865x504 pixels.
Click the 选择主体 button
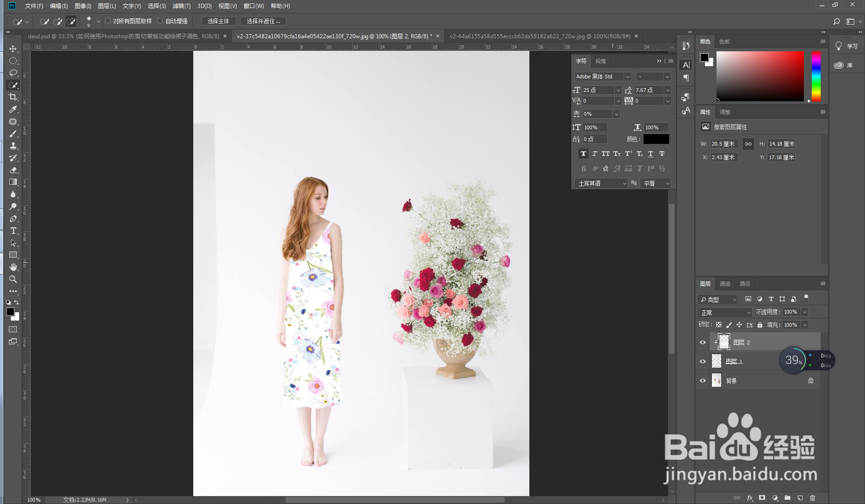(x=218, y=21)
